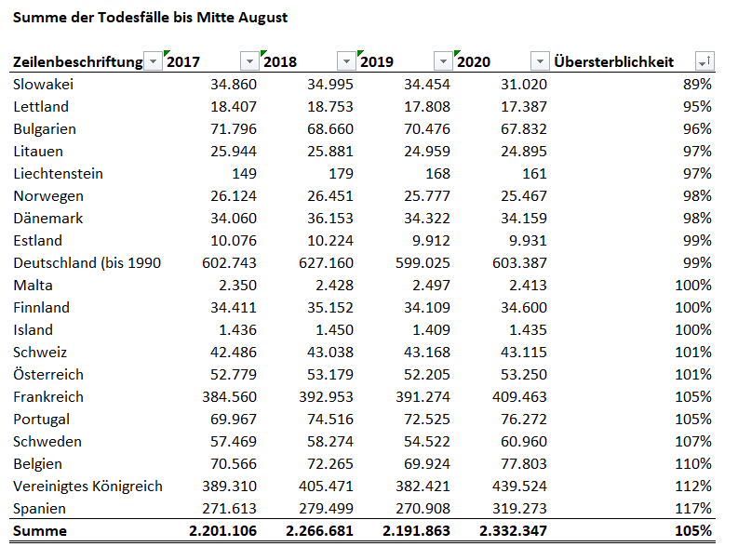This screenshot has height=560, width=738.
Task: Select the Frankreich row label
Action: (48, 397)
